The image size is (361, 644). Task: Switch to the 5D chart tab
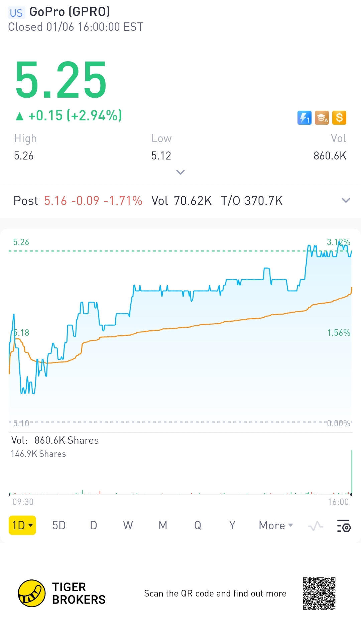point(59,526)
